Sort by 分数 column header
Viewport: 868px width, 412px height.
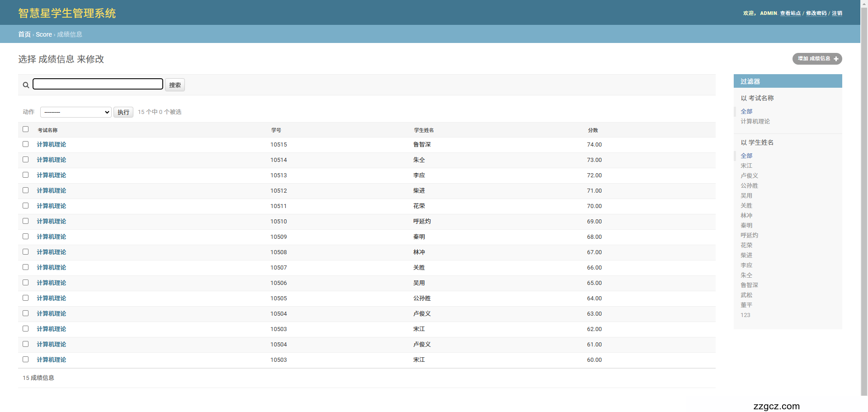[x=593, y=130]
